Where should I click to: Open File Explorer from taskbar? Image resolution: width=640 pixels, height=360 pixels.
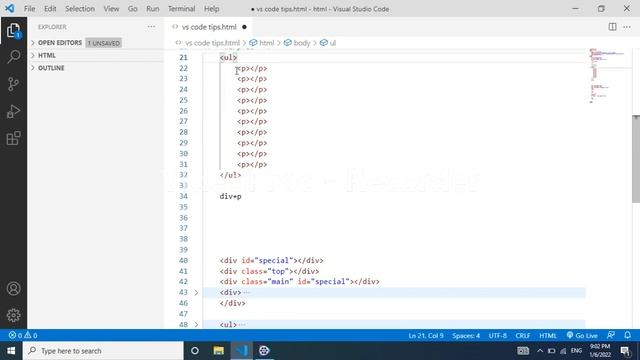218,351
